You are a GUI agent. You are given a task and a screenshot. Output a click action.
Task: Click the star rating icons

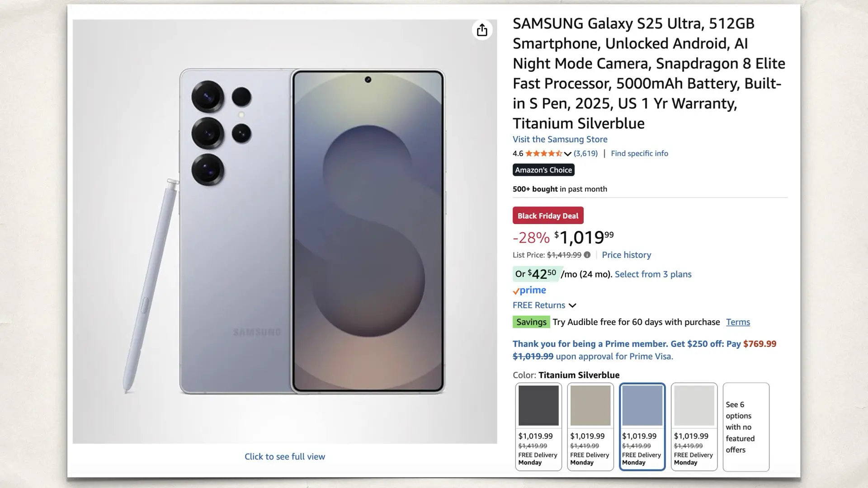coord(543,154)
